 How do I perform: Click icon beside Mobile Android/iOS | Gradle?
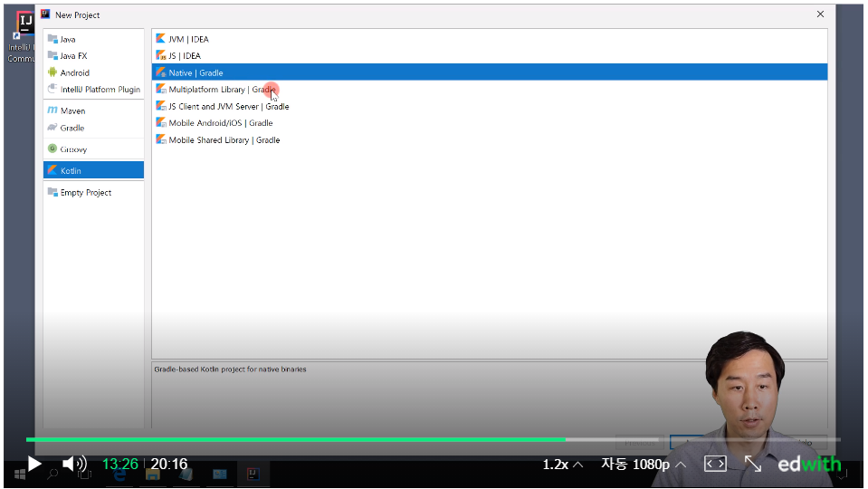(x=160, y=122)
